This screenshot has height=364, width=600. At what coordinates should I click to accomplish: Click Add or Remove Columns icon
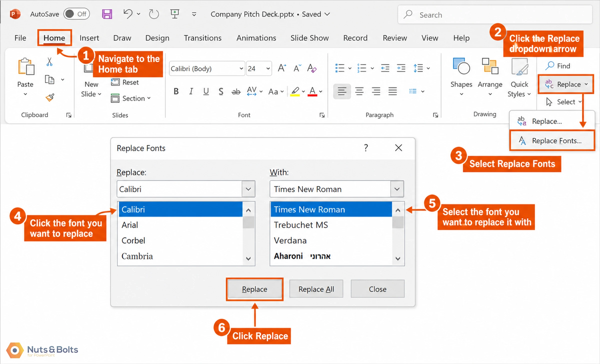click(x=413, y=91)
